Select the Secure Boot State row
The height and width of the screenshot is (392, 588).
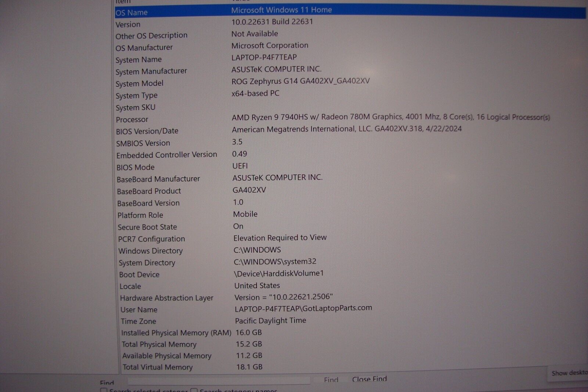click(x=350, y=227)
